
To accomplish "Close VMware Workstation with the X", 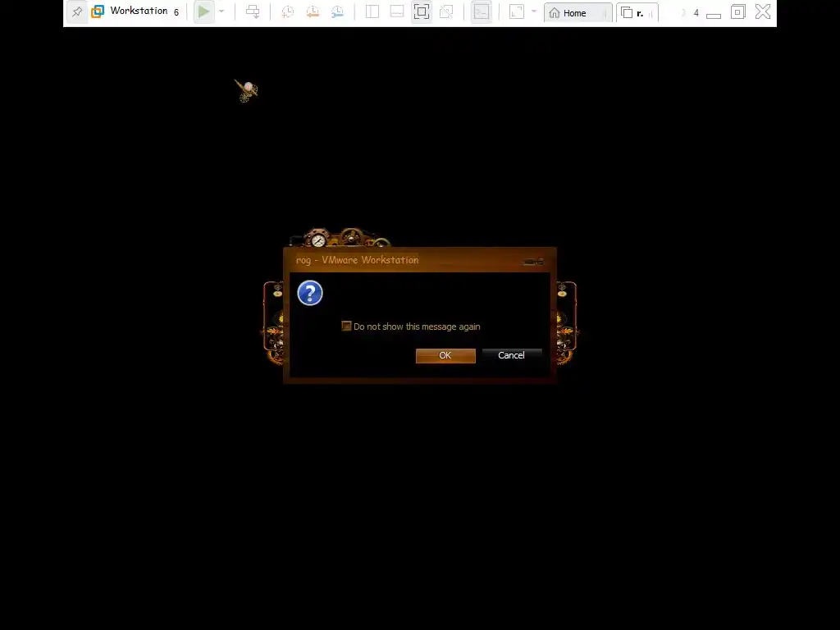I will (763, 11).
